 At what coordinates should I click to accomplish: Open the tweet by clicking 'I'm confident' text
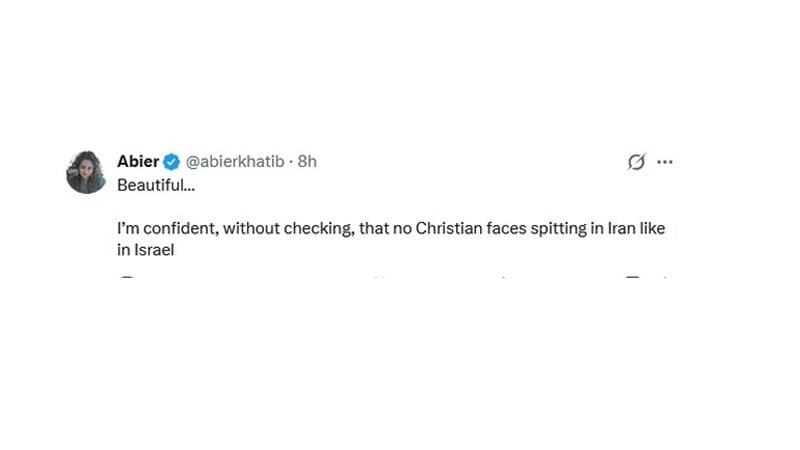162,229
